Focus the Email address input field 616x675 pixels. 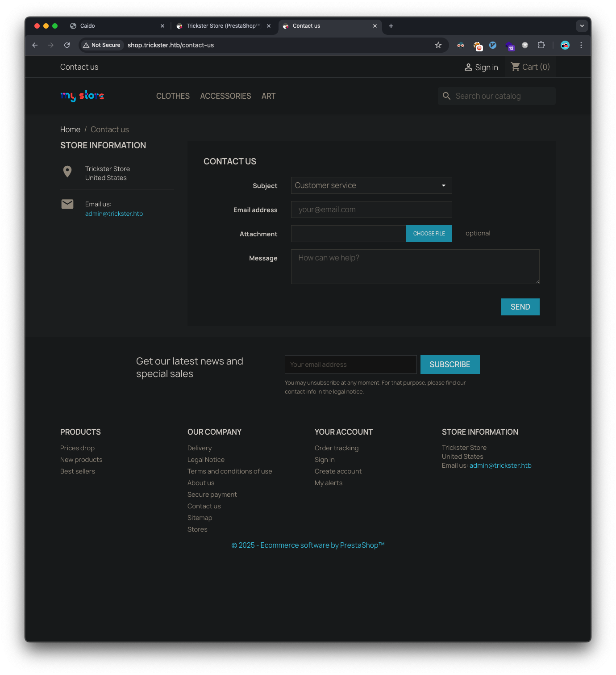coord(371,210)
